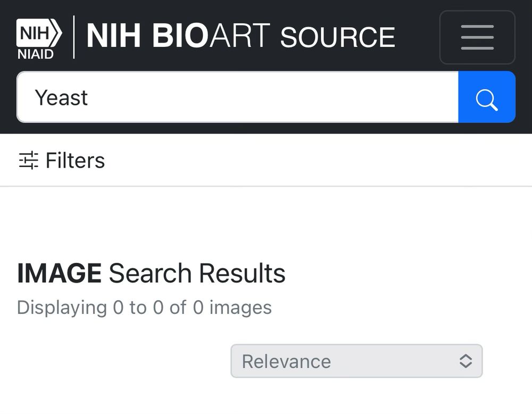Open the Relevance sort dropdown
The image size is (532, 414).
pyautogui.click(x=356, y=361)
